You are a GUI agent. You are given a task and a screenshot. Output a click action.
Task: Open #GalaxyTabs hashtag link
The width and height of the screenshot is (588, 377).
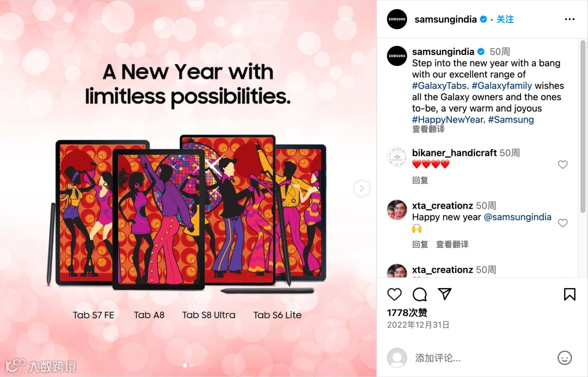click(439, 86)
